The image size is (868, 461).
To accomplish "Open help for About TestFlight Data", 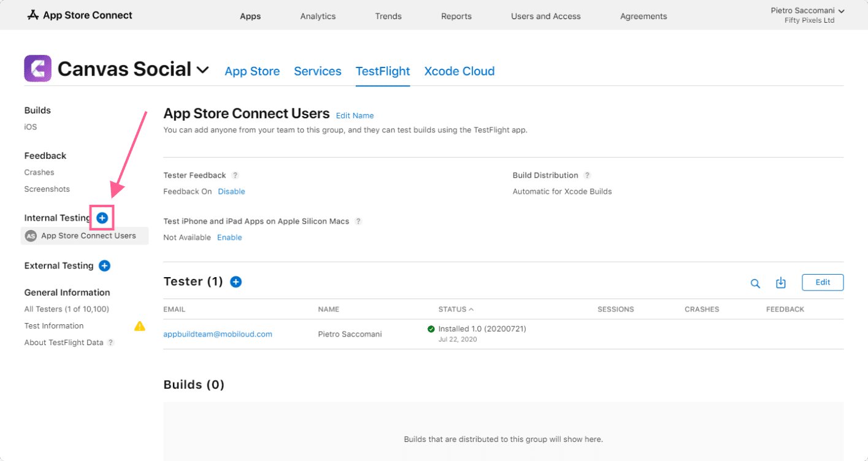I will 111,343.
